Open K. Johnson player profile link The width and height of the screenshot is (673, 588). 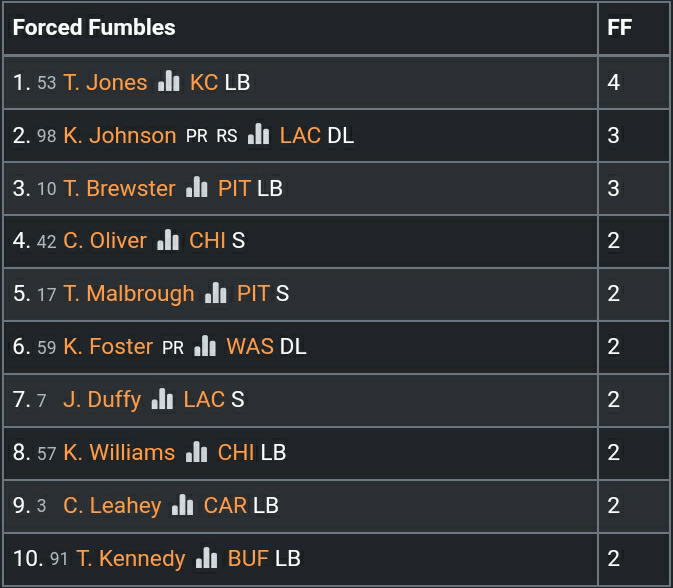(119, 135)
